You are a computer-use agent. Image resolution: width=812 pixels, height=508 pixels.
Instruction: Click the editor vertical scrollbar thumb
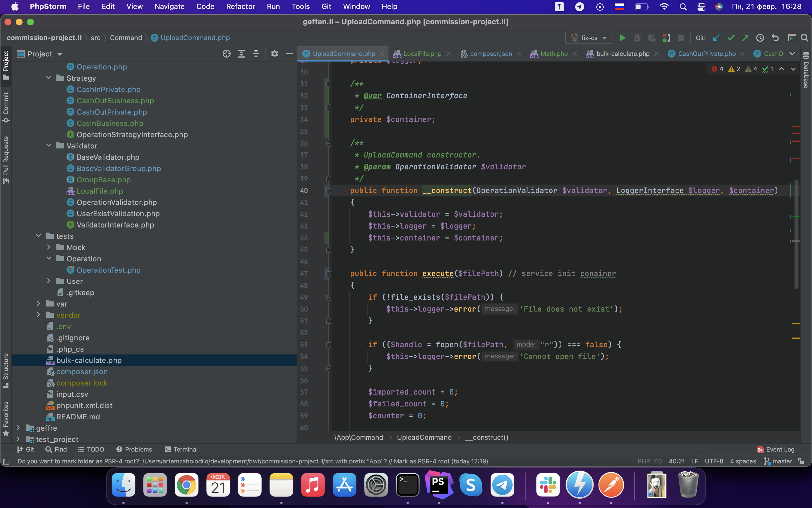tap(796, 234)
